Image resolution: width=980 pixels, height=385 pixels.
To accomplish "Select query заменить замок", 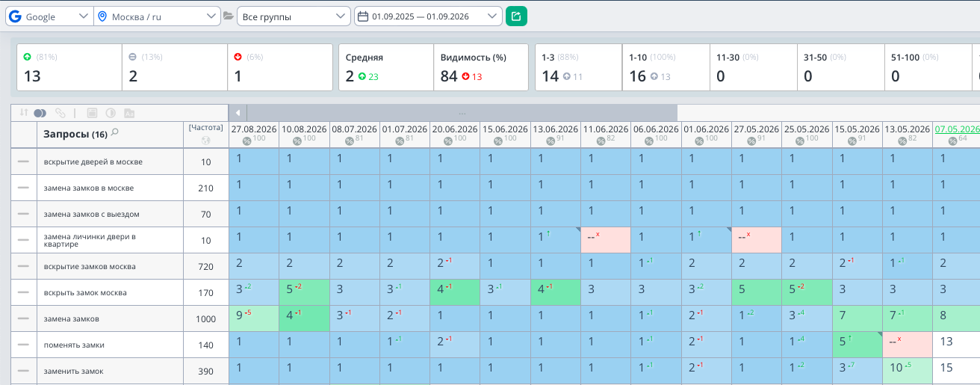I will click(73, 371).
